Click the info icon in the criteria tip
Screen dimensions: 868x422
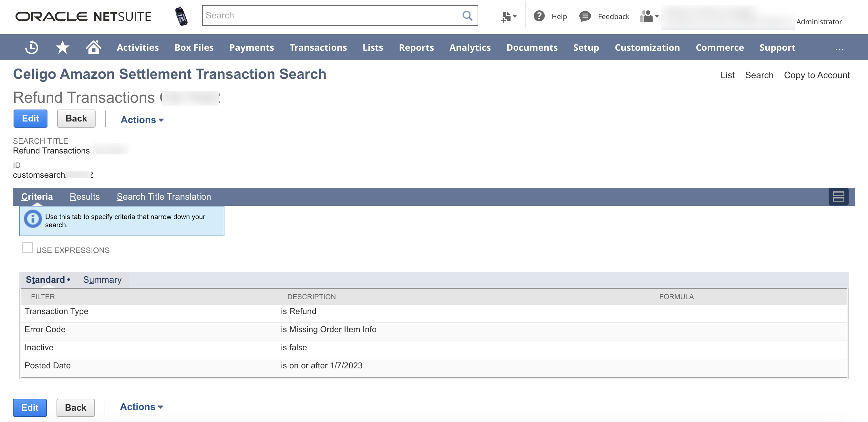[x=33, y=219]
